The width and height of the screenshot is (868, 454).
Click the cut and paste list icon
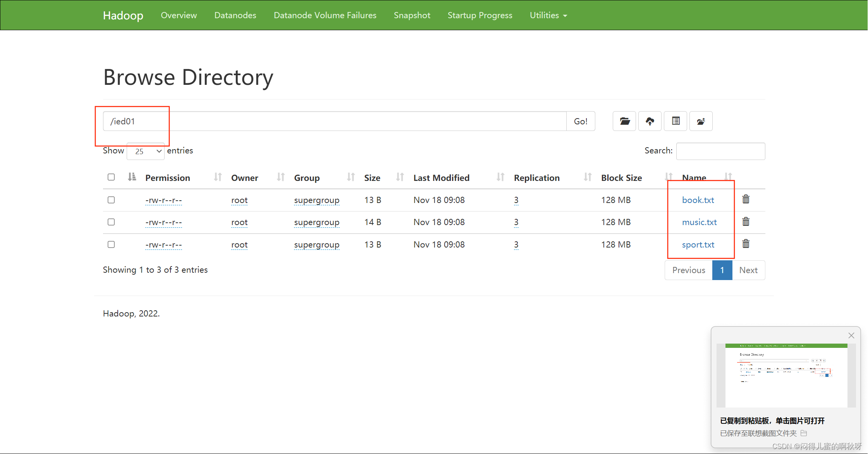pyautogui.click(x=675, y=121)
